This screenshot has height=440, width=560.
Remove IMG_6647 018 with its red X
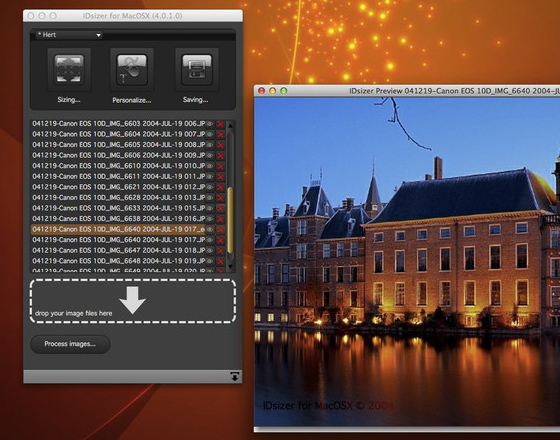pyautogui.click(x=220, y=250)
